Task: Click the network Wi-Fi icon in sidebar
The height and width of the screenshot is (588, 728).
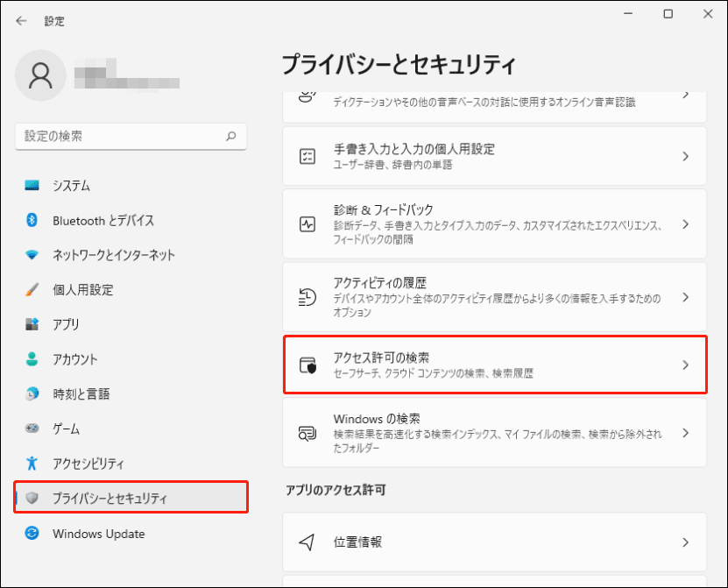Action: coord(32,254)
